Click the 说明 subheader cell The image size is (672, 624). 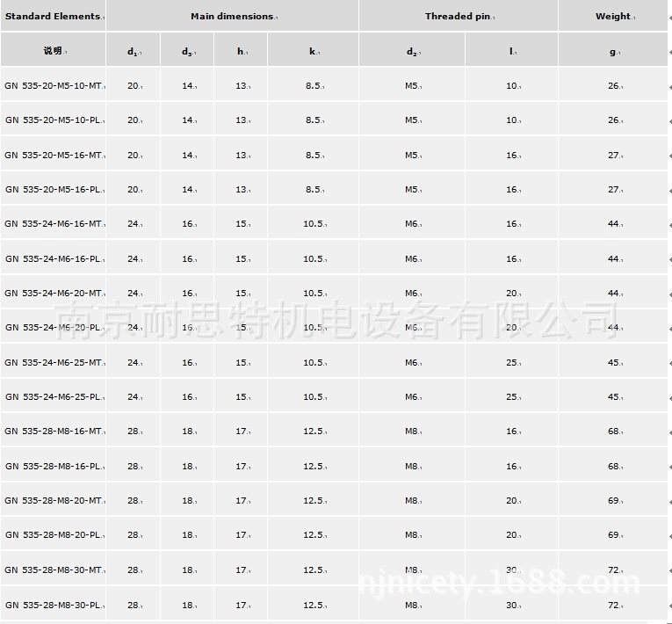(x=54, y=51)
